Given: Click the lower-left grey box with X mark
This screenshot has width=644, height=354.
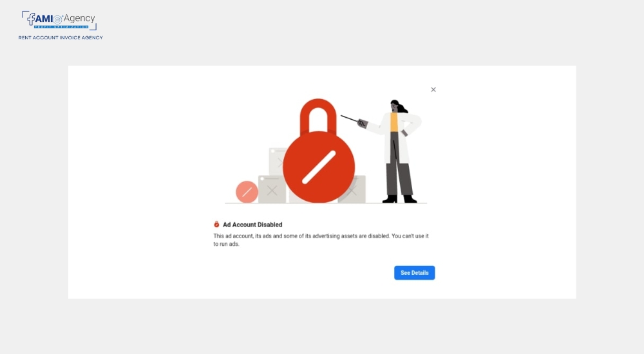Looking at the screenshot, I should (x=272, y=189).
